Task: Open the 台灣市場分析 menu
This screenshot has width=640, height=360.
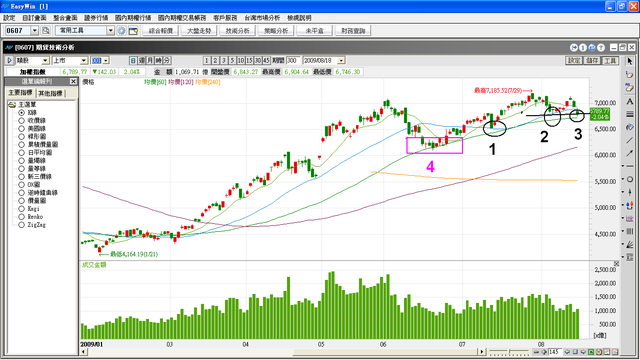Action: 262,18
